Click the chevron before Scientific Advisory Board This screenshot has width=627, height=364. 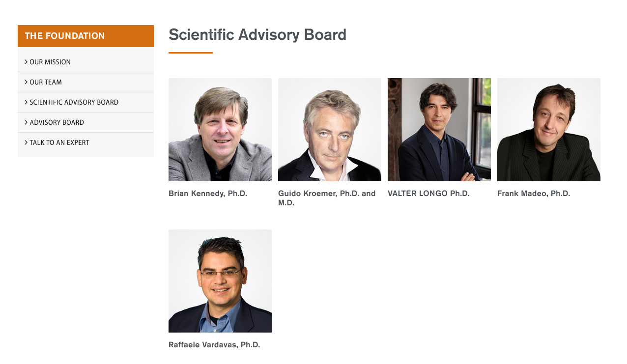tap(26, 102)
